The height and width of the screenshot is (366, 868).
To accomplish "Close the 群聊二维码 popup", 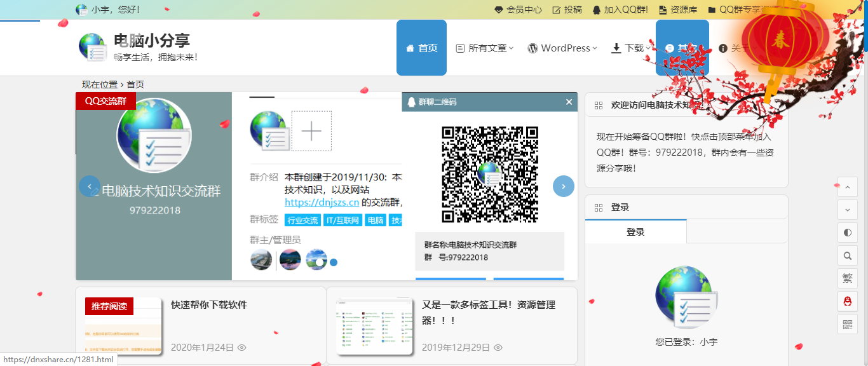I will [x=569, y=102].
